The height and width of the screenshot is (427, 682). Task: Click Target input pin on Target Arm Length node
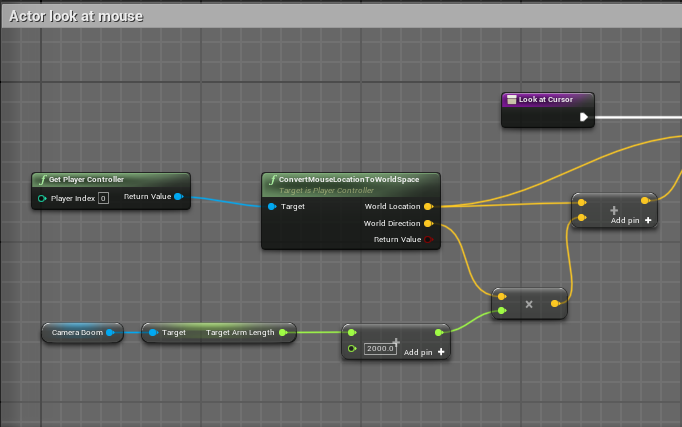click(152, 332)
